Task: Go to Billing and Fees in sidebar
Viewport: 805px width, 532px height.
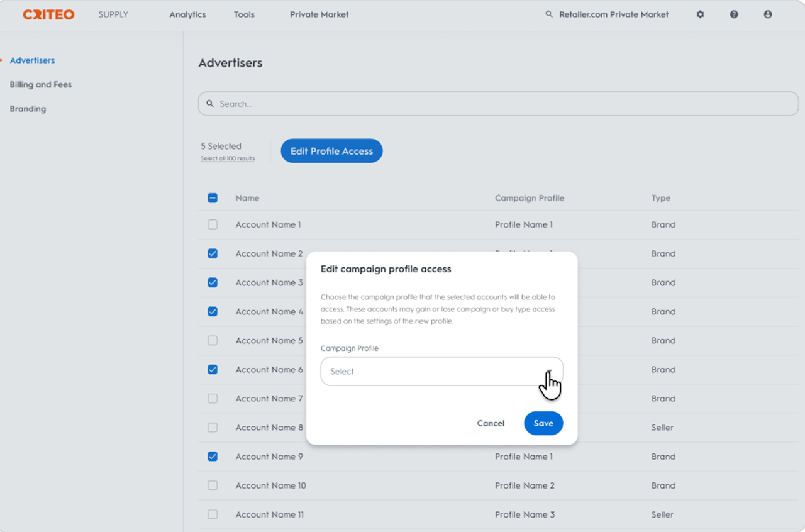Action: click(41, 84)
